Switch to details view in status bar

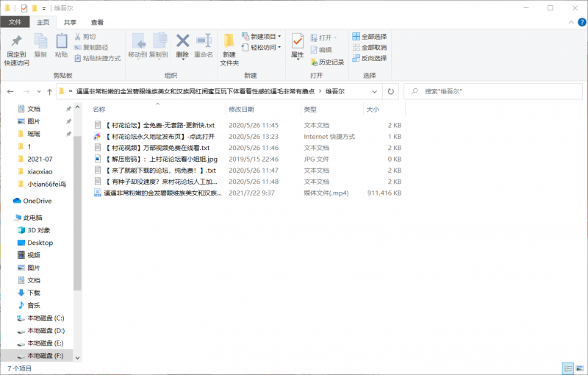coord(567,368)
